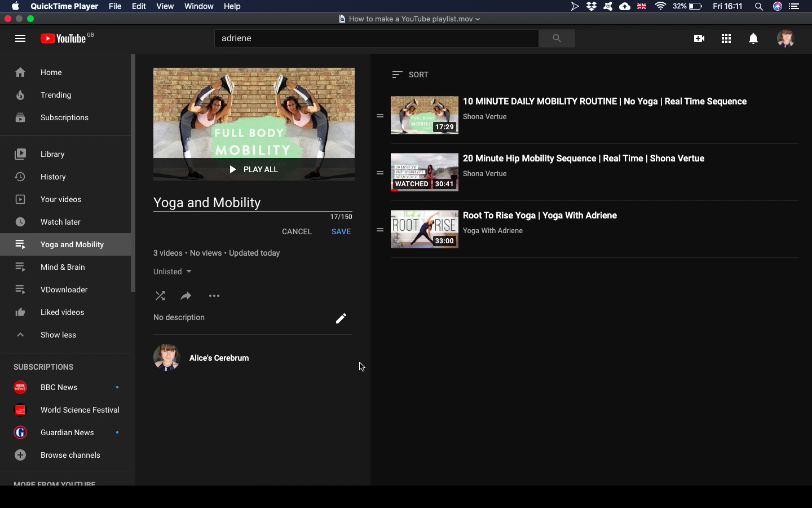Open Subscriptions in the sidebar
The width and height of the screenshot is (812, 508).
[65, 117]
